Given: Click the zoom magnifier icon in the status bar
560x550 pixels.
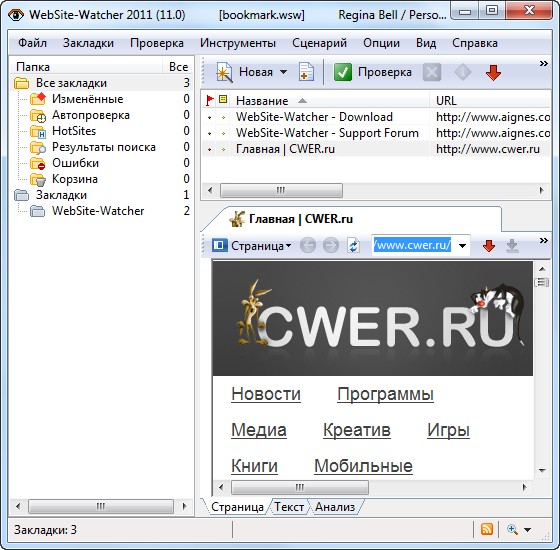Looking at the screenshot, I should 512,529.
